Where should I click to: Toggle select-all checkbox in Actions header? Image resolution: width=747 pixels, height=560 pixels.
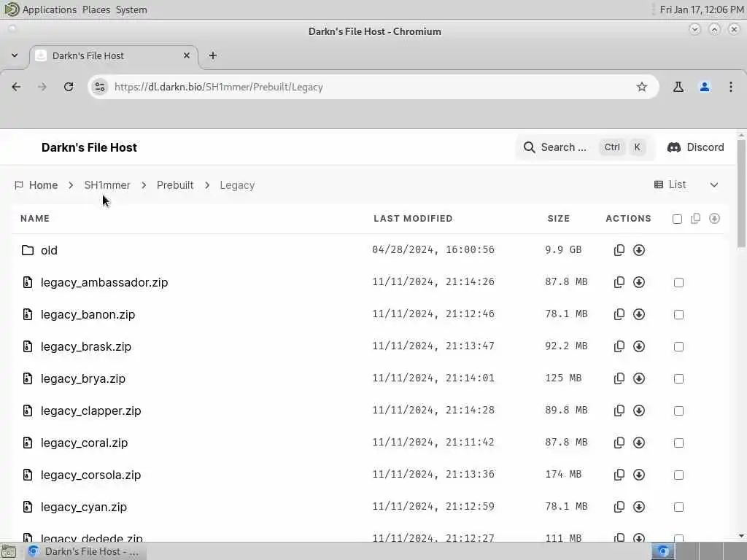coord(677,219)
